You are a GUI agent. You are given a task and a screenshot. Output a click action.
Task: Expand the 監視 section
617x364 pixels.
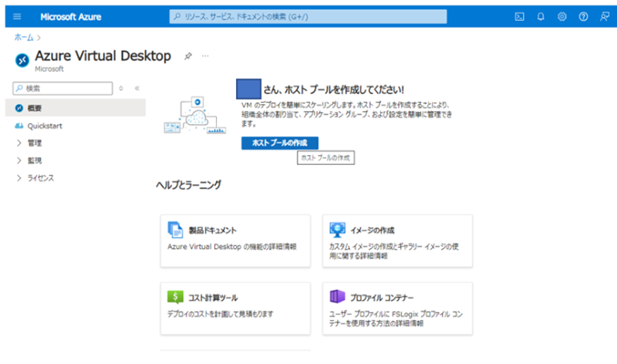pyautogui.click(x=19, y=160)
